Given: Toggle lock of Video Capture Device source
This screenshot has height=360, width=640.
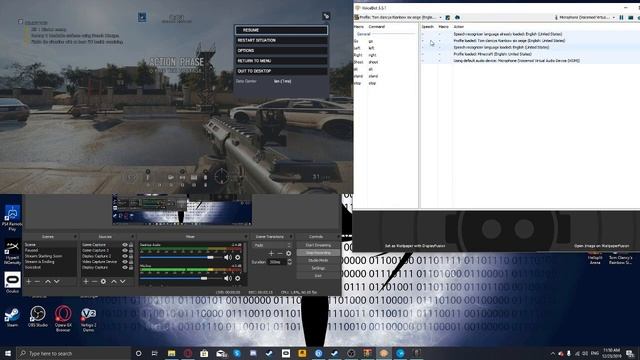Looking at the screenshot, I should [131, 262].
